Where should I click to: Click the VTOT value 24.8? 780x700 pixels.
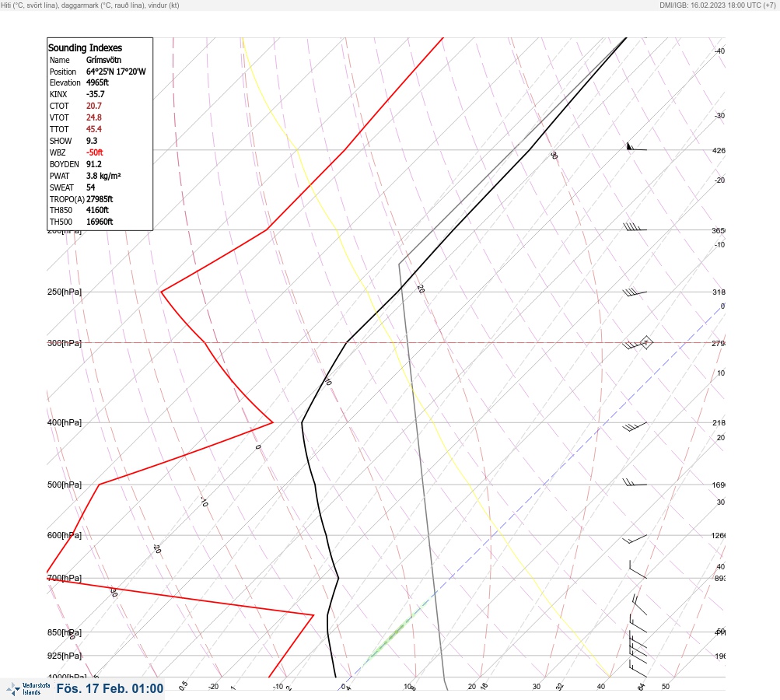click(x=94, y=117)
